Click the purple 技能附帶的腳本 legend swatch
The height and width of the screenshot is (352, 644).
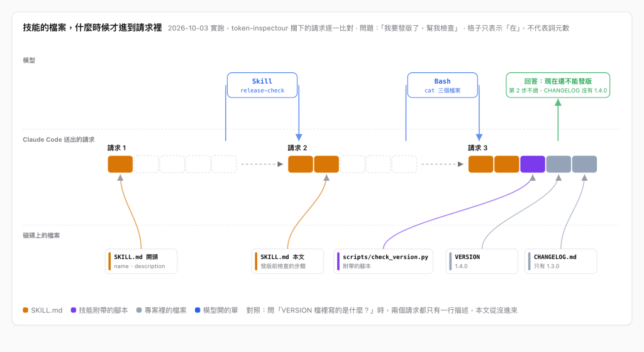74,310
